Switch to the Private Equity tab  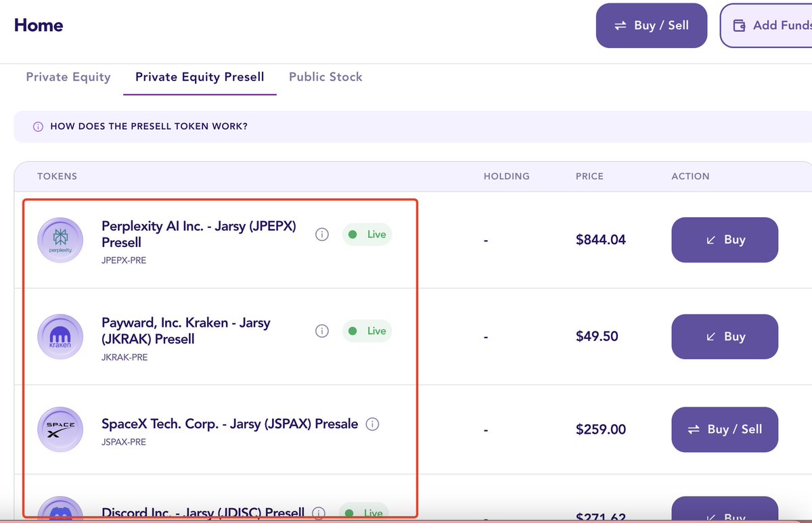tap(68, 77)
